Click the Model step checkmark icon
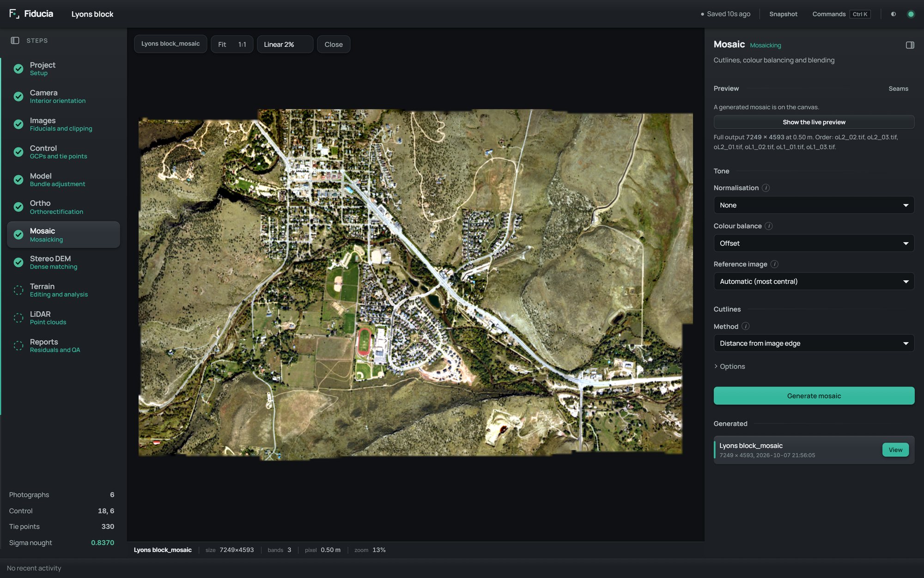This screenshot has height=578, width=924. 18,179
